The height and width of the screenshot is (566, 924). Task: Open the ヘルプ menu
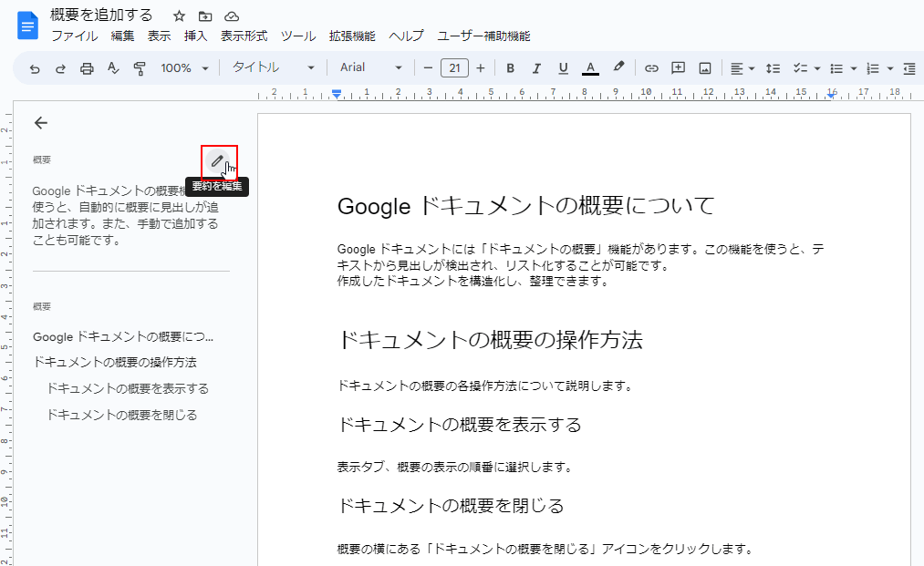406,36
